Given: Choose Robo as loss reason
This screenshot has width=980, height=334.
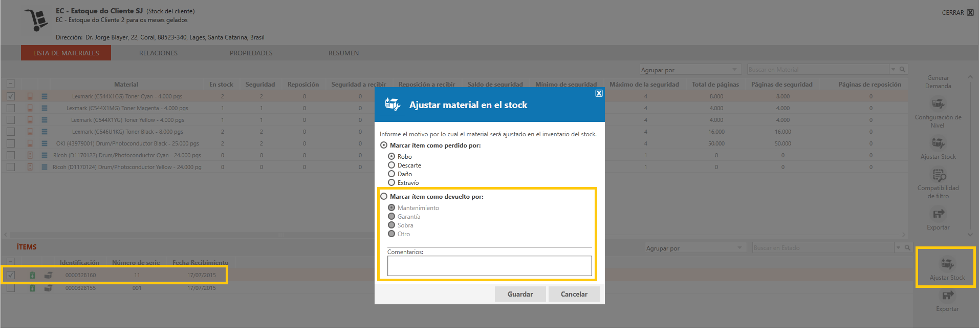Looking at the screenshot, I should click(391, 156).
